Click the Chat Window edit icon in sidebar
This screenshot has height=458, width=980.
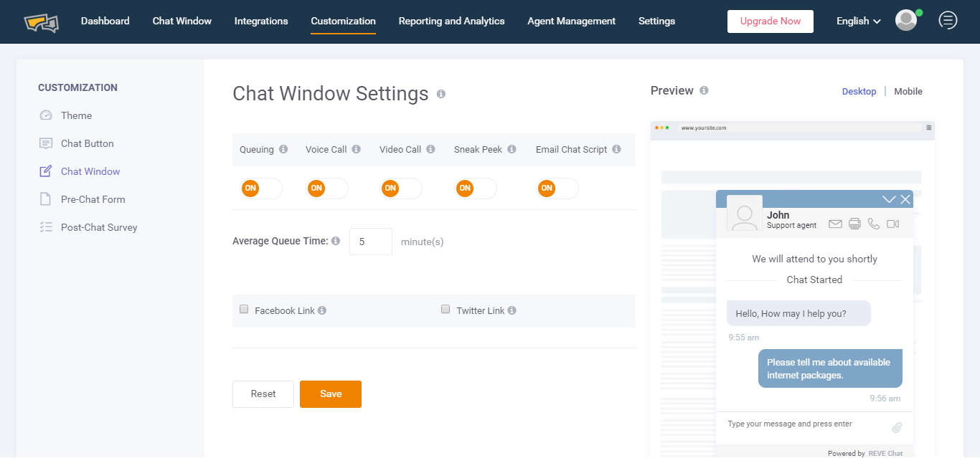(46, 171)
